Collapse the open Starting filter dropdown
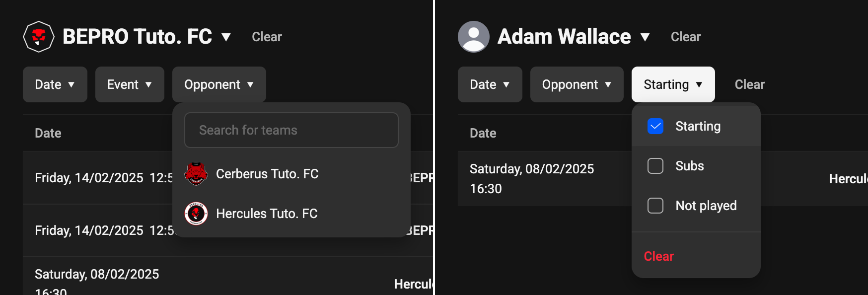This screenshot has width=868, height=295. [673, 84]
